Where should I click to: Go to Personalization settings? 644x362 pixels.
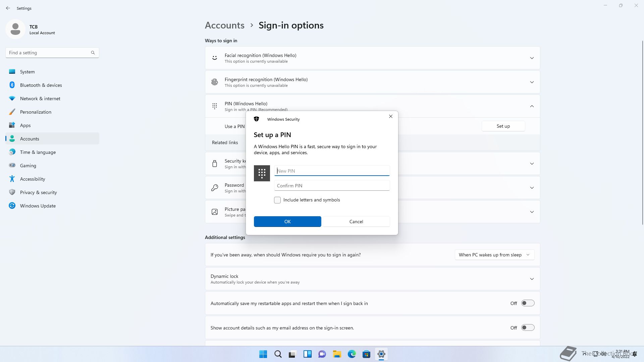click(x=52, y=112)
